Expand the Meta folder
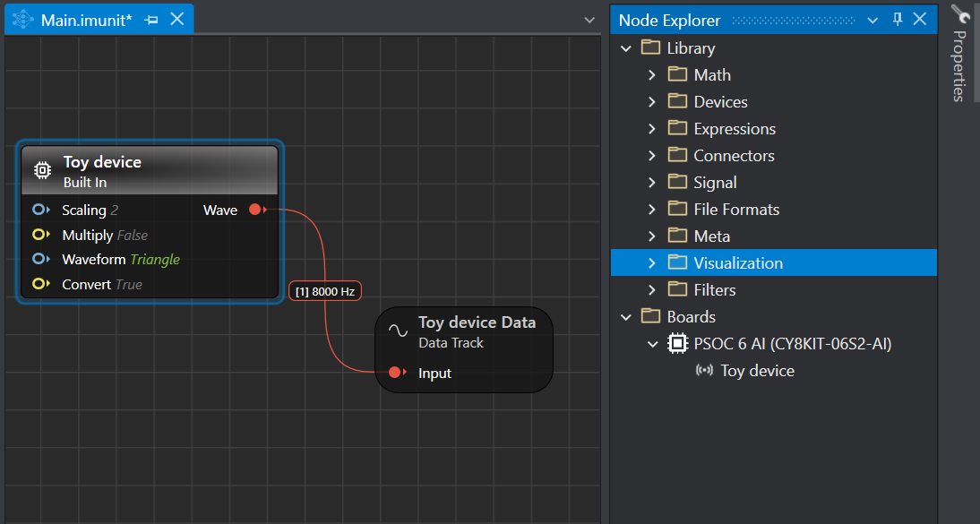 [652, 236]
